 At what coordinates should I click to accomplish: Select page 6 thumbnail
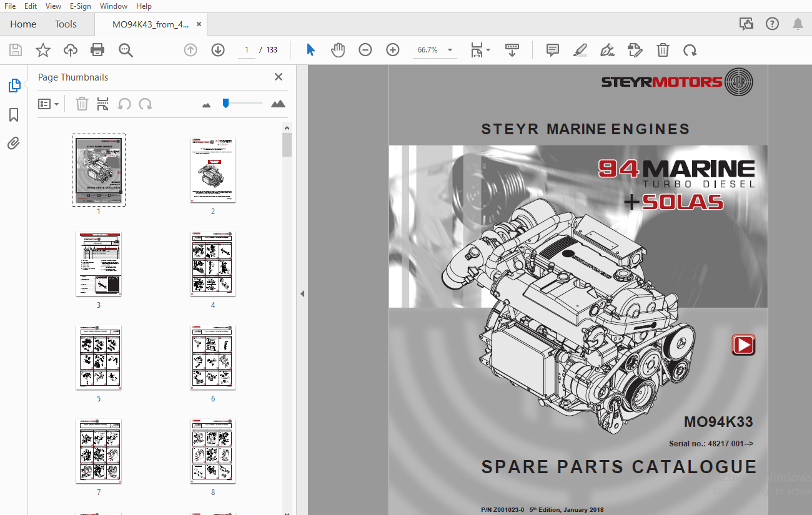click(213, 358)
